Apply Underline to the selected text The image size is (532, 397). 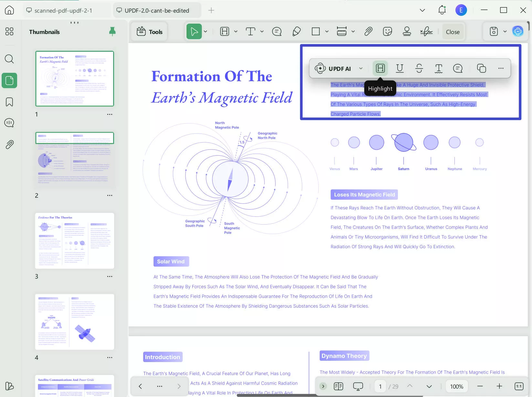[399, 68]
